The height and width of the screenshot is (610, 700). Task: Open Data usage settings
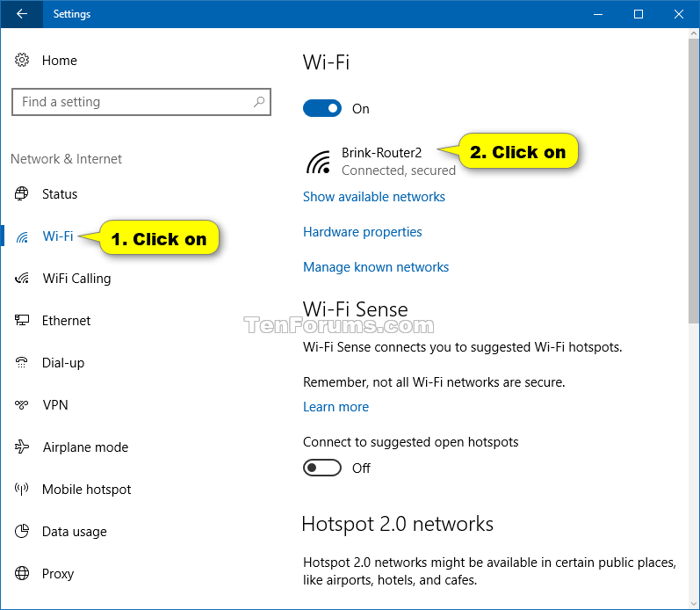click(x=75, y=532)
